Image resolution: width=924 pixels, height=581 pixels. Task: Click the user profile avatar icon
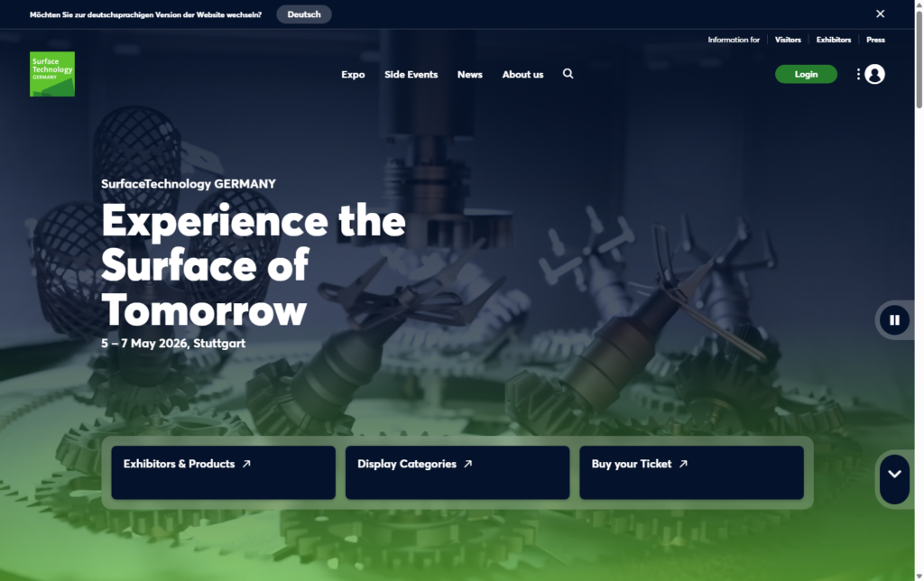click(874, 74)
